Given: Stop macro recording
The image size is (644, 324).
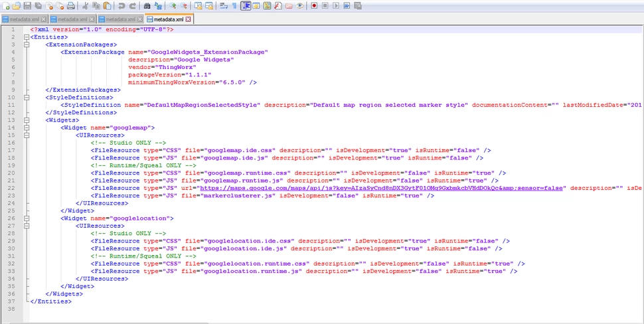Looking at the screenshot, I should [325, 6].
